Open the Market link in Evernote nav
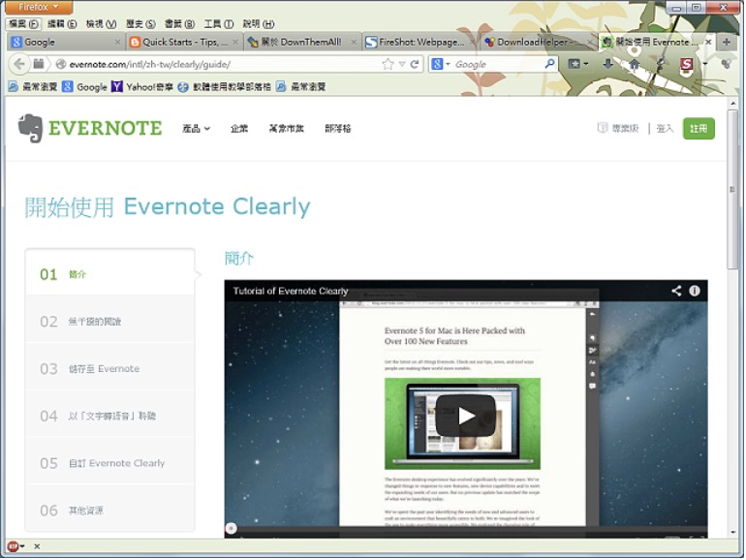Viewport: 746px width, 560px height. pos(287,129)
